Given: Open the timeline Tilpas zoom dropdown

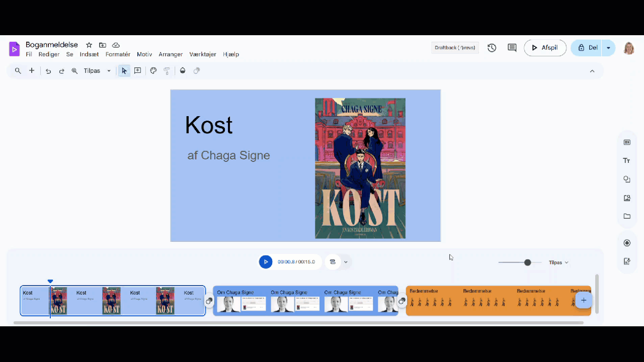Looking at the screenshot, I should (x=558, y=262).
